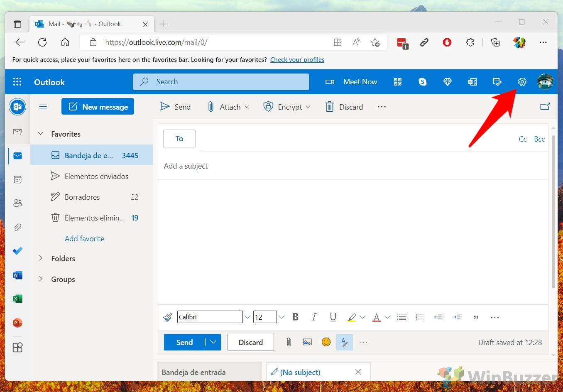The height and width of the screenshot is (392, 563).
Task: Open the app launcher grid
Action: (x=17, y=82)
